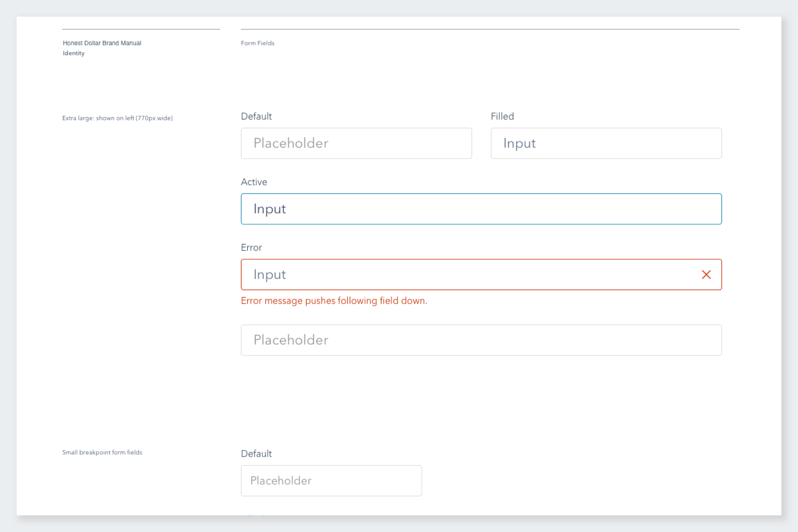The height and width of the screenshot is (532, 798).
Task: Click the full-width Placeholder field below error message
Action: (481, 340)
